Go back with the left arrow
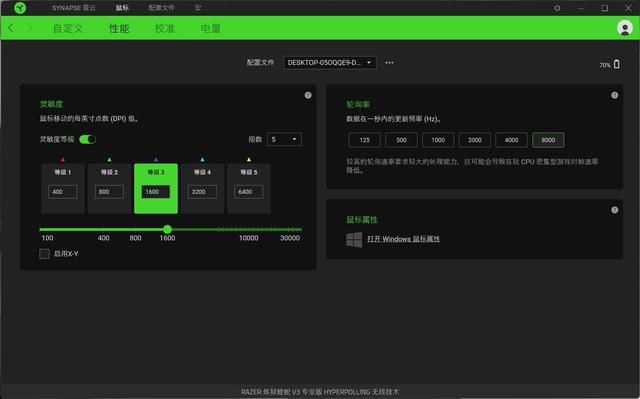The height and width of the screenshot is (399, 640). (11, 28)
